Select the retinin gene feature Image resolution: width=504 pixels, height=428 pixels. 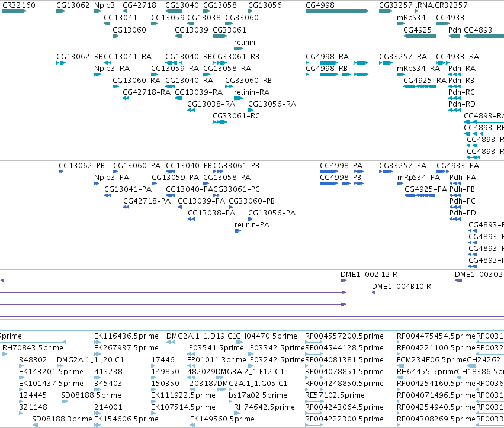click(x=238, y=49)
